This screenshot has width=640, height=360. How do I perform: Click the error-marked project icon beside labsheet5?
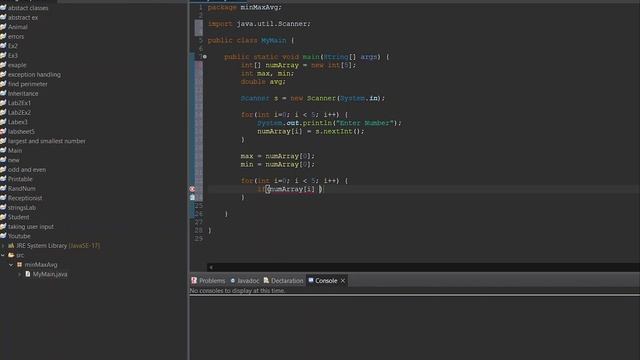pyautogui.click(x=3, y=131)
